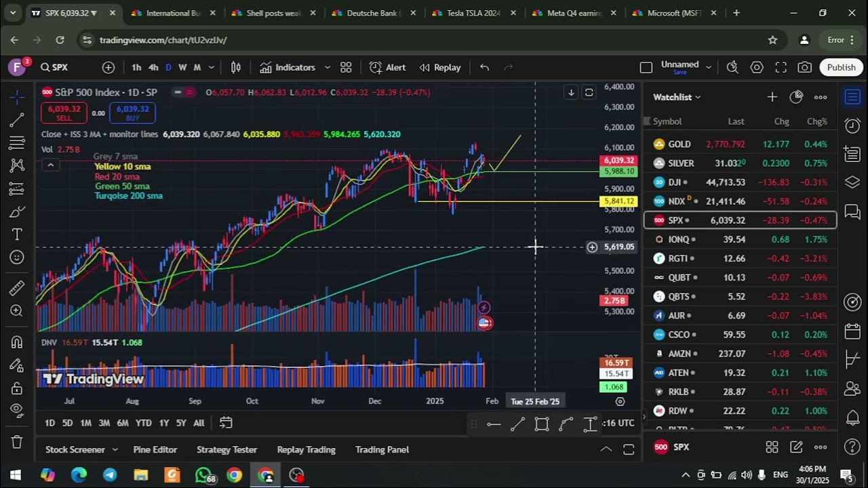Open the Calendar icon in right sidebar
This screenshot has width=868, height=488.
[852, 331]
